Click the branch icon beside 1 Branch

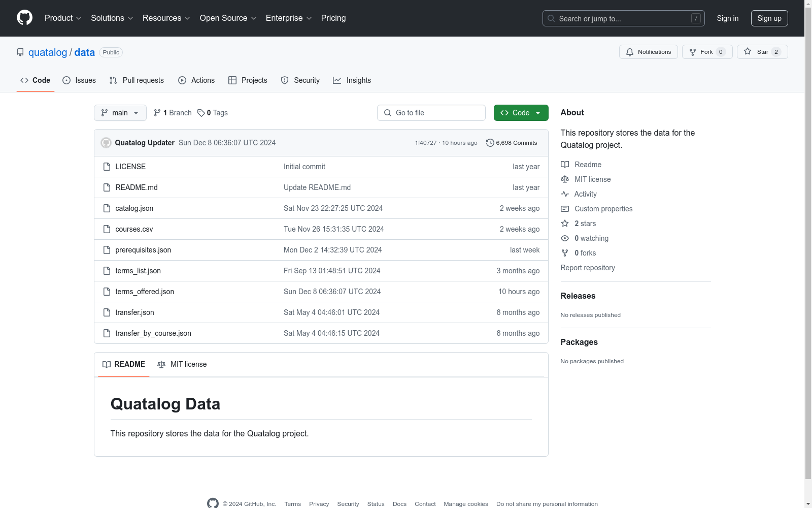157,113
